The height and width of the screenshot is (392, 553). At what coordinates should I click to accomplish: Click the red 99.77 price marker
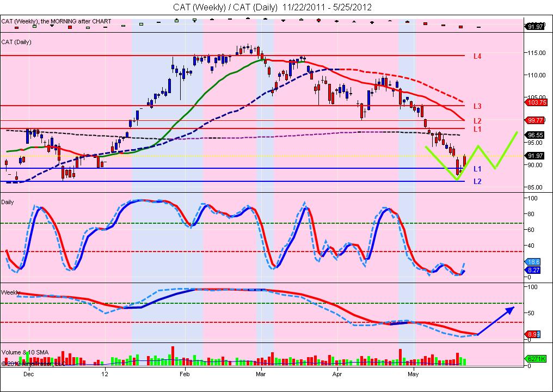click(534, 120)
